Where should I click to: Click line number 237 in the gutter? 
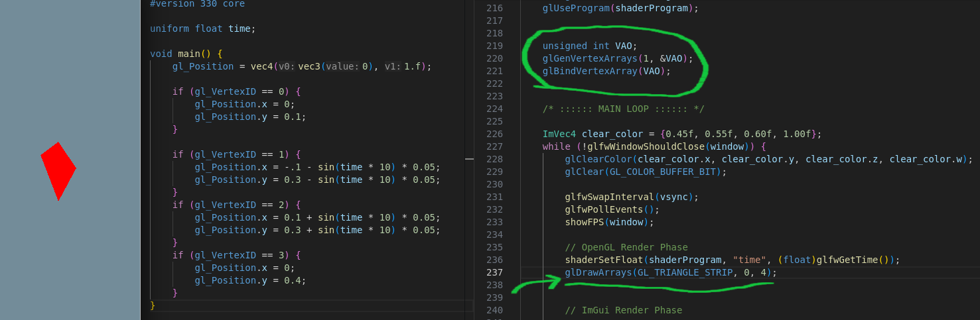(x=494, y=272)
